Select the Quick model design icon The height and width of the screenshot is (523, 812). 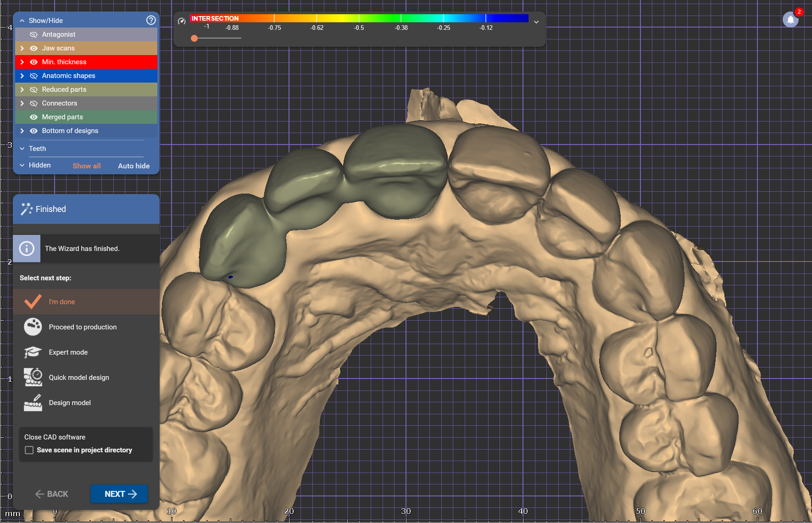pyautogui.click(x=33, y=377)
